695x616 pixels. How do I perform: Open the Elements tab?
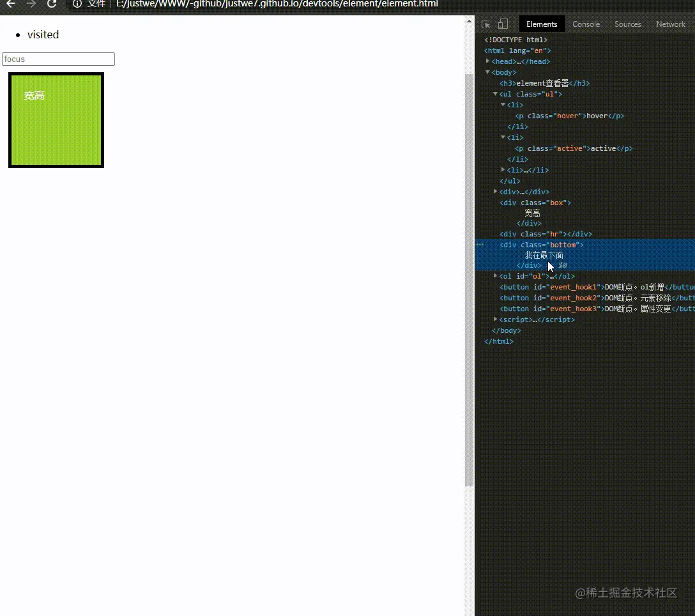[542, 24]
